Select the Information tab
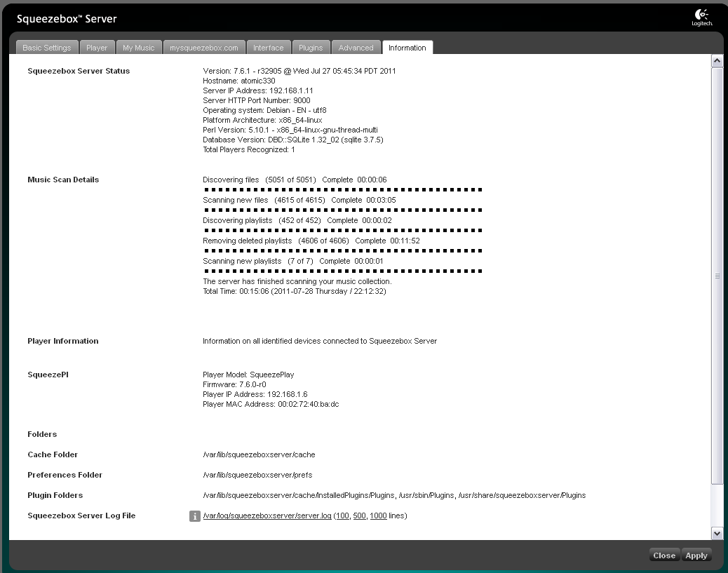Image resolution: width=728 pixels, height=573 pixels. coord(407,48)
